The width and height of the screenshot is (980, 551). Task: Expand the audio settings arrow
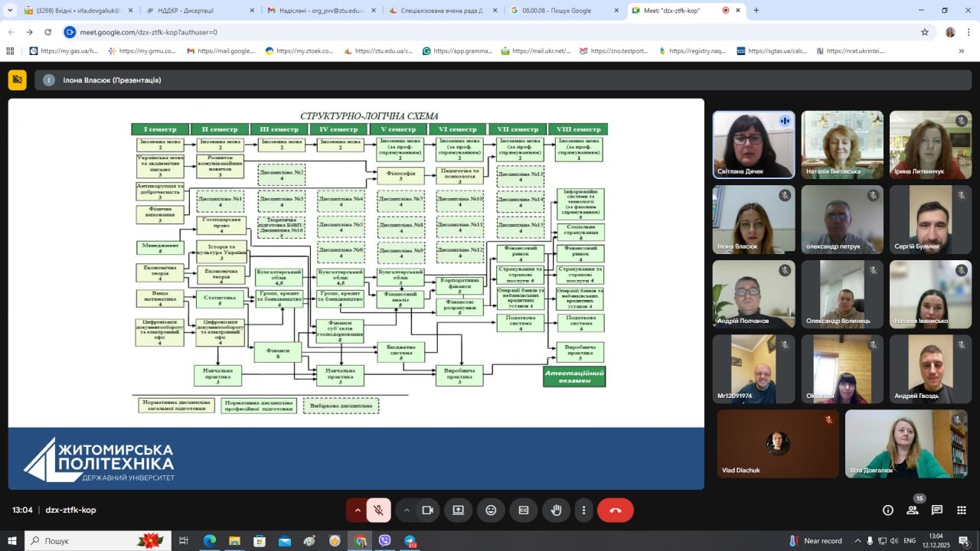[357, 510]
